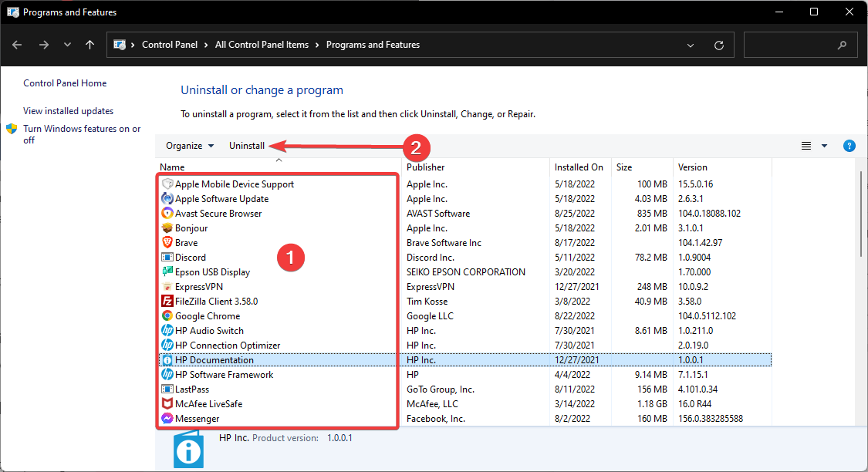Change view with the view layout icon

[x=806, y=146]
